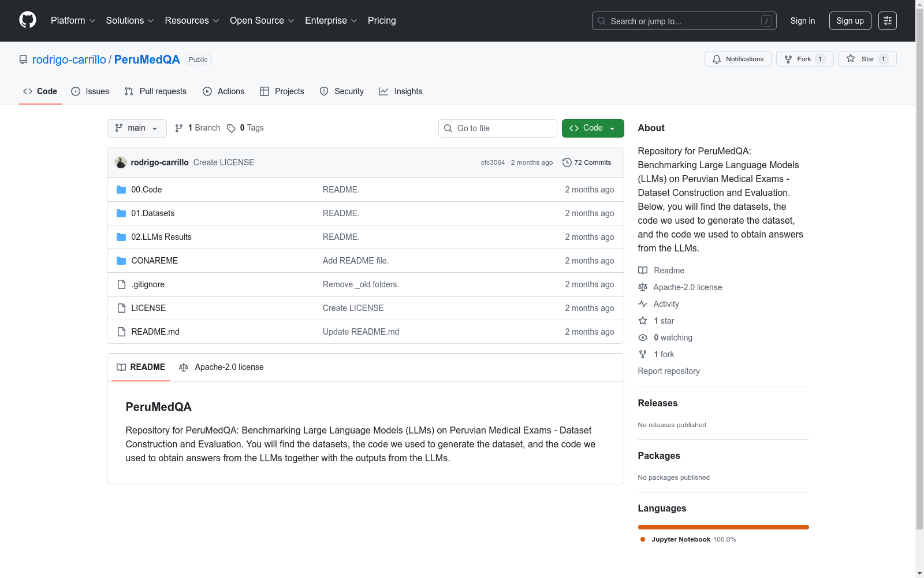Image resolution: width=924 pixels, height=578 pixels.
Task: Star the PeruMedQA repository
Action: pyautogui.click(x=867, y=59)
